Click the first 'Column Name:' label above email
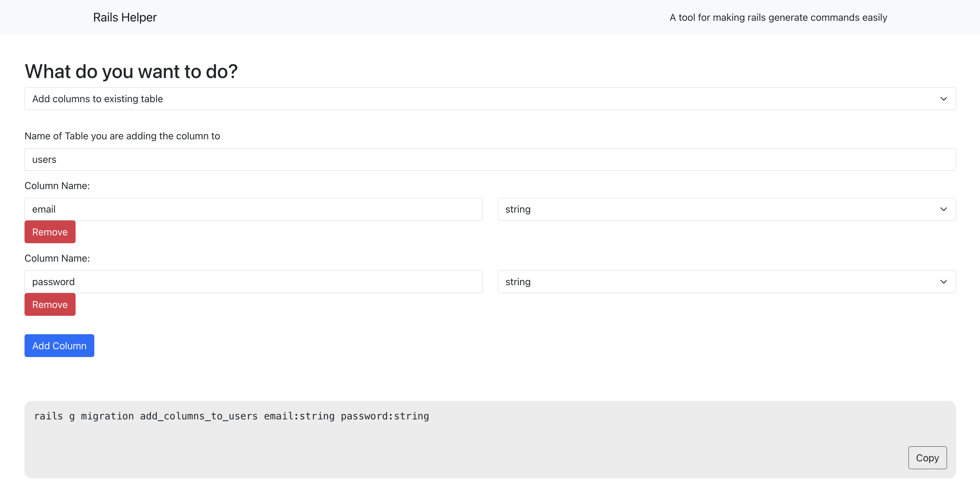Image resolution: width=980 pixels, height=494 pixels. click(x=57, y=186)
